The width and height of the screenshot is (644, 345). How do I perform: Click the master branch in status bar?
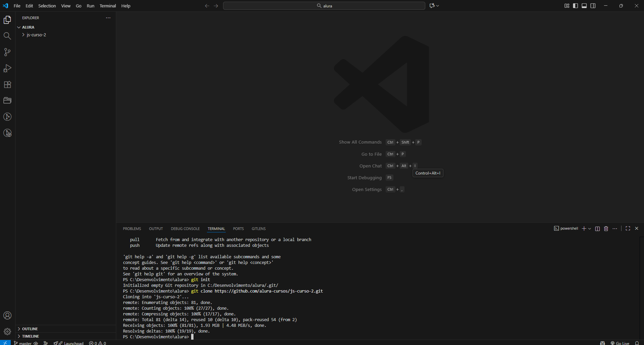(x=23, y=343)
